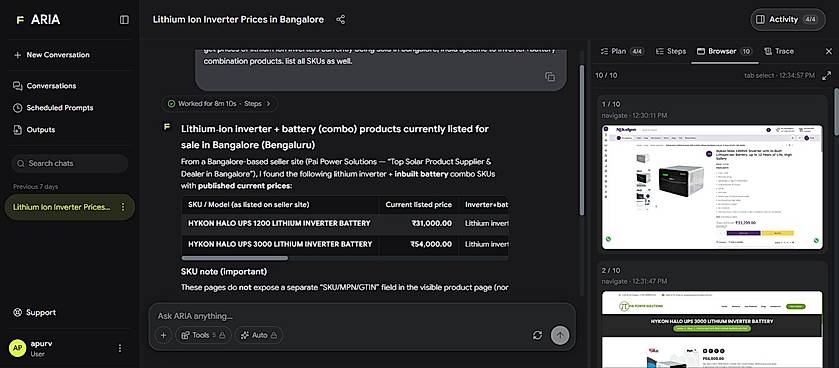The width and height of the screenshot is (839, 368).
Task: Click the Current listed price column header
Action: 418,204
